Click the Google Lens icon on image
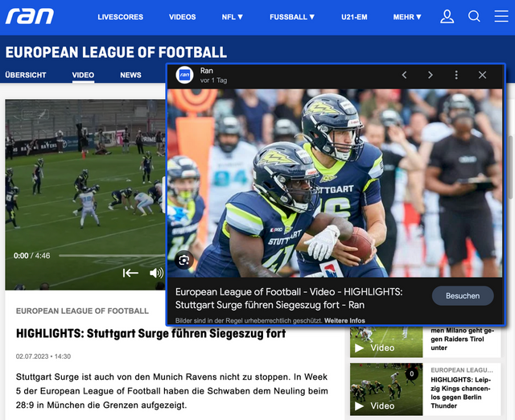Viewport: 515px width, 420px height. (x=184, y=260)
